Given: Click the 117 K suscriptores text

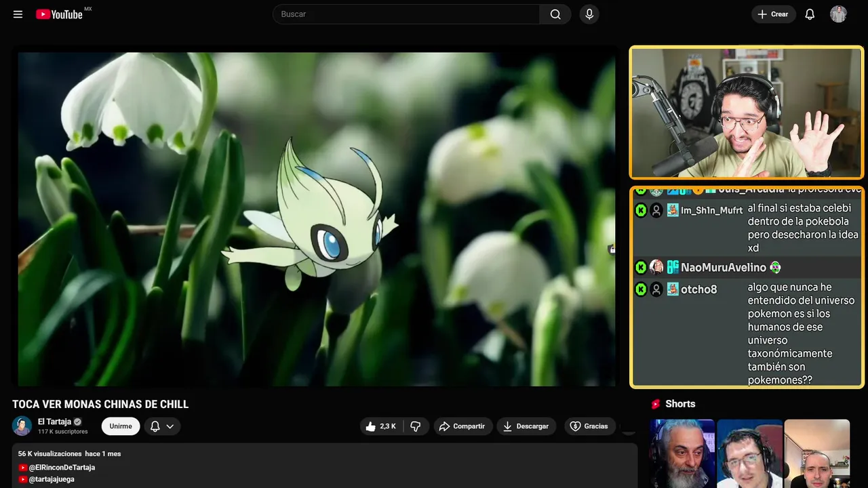Looking at the screenshot, I should click(63, 432).
